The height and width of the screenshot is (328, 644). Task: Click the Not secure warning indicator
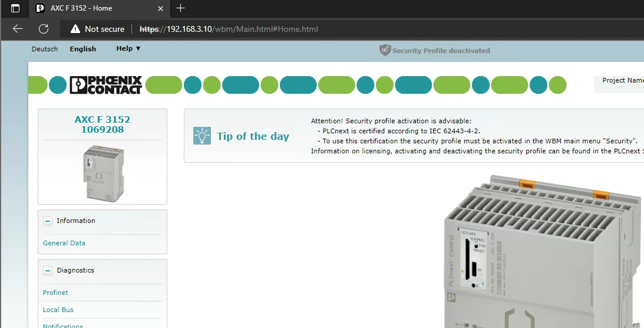coord(97,29)
